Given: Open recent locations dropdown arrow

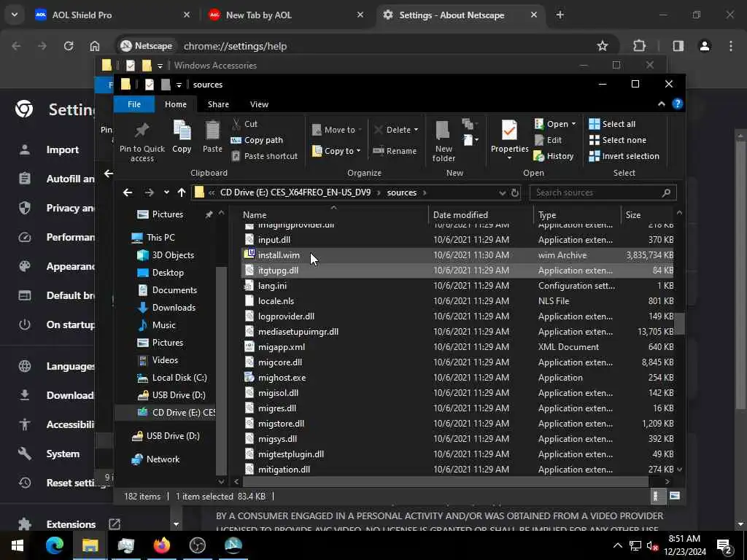Looking at the screenshot, I should click(166, 192).
